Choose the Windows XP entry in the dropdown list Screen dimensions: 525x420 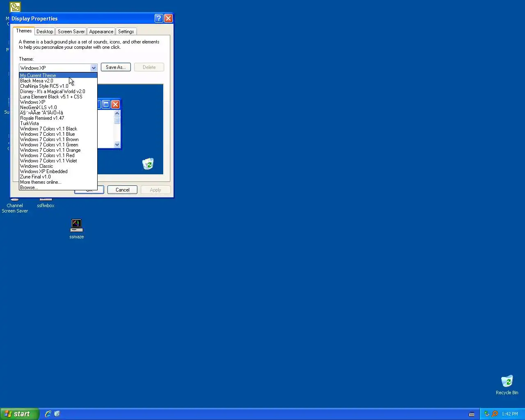pyautogui.click(x=58, y=102)
